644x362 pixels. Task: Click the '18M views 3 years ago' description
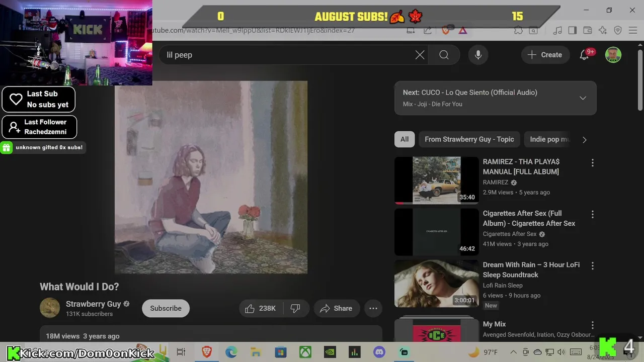click(83, 336)
